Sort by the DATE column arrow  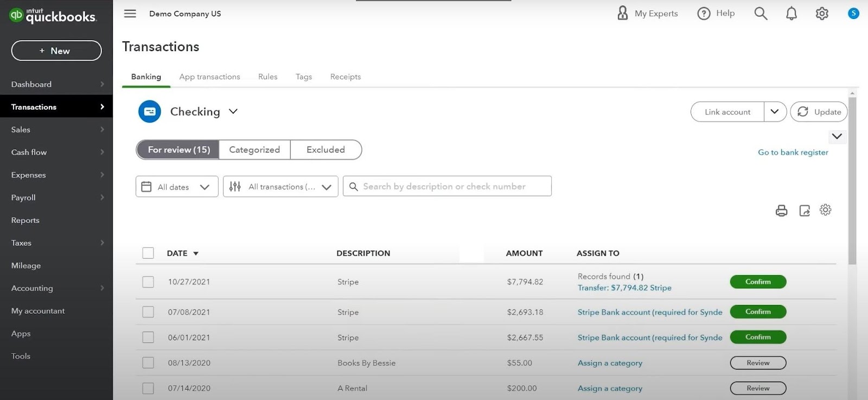pyautogui.click(x=196, y=253)
